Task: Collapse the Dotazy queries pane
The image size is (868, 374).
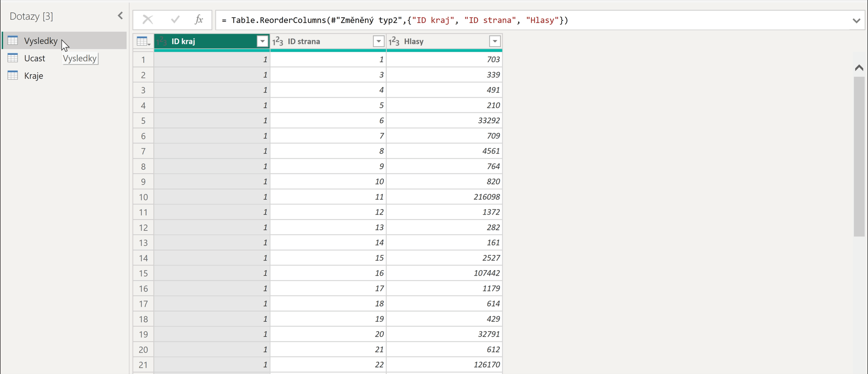Action: click(x=120, y=16)
